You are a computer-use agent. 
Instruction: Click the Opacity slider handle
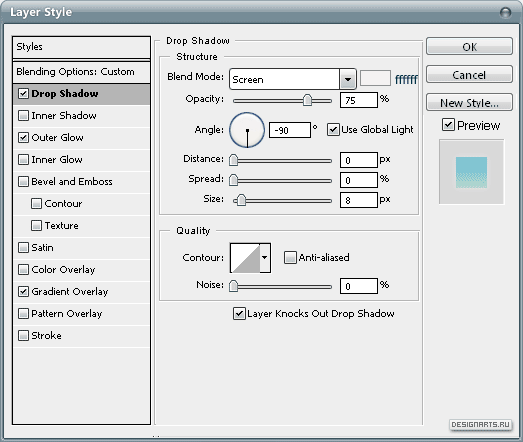pyautogui.click(x=307, y=100)
